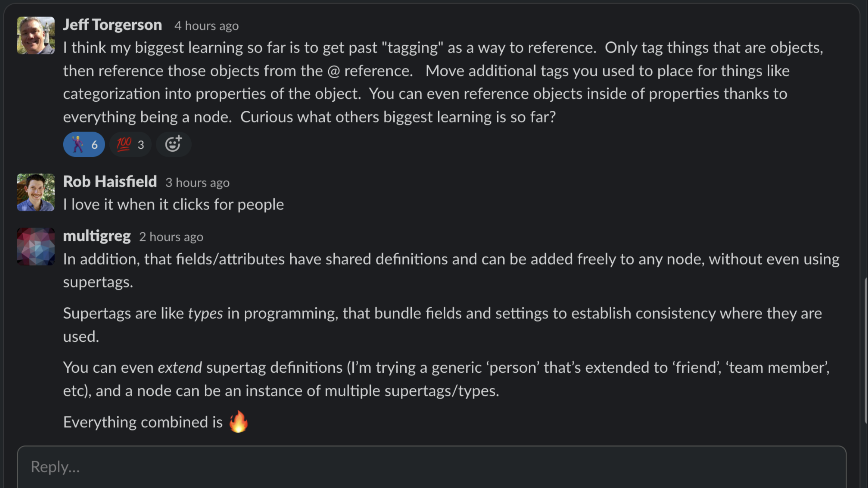868x488 pixels.
Task: Click the fire emoji in multigreg's message
Action: (238, 422)
